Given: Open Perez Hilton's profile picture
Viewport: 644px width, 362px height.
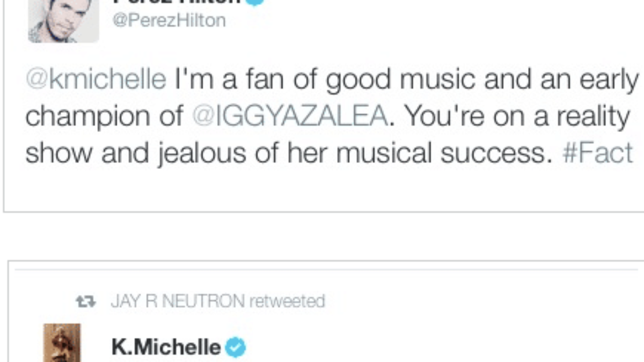Looking at the screenshot, I should 63,20.
